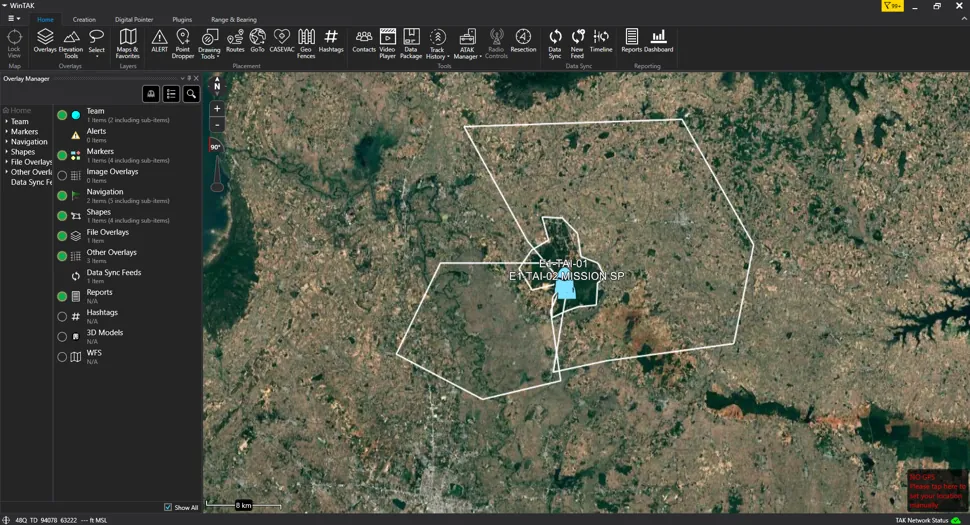970x525 pixels.
Task: Open the Overlays tool in ribbon
Action: (x=45, y=41)
